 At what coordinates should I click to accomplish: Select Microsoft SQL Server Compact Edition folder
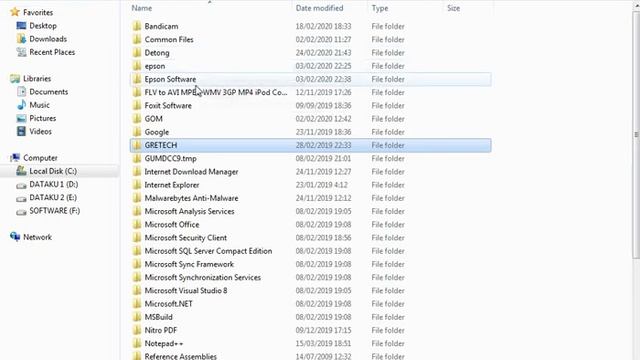coord(208,251)
